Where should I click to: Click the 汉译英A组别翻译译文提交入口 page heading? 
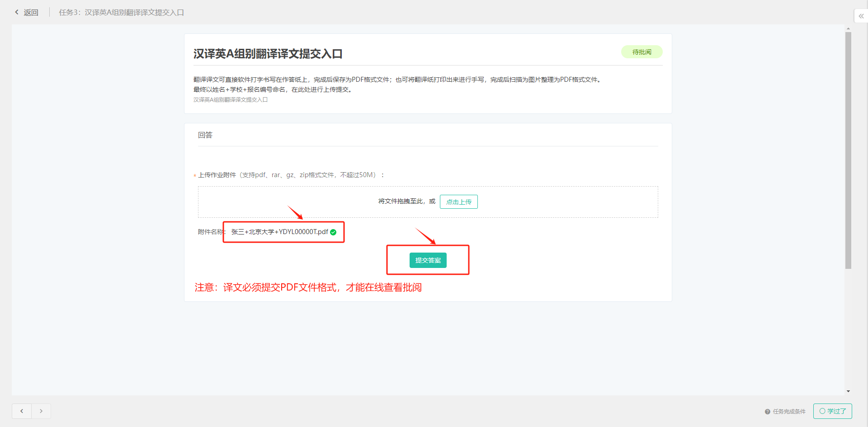click(268, 54)
